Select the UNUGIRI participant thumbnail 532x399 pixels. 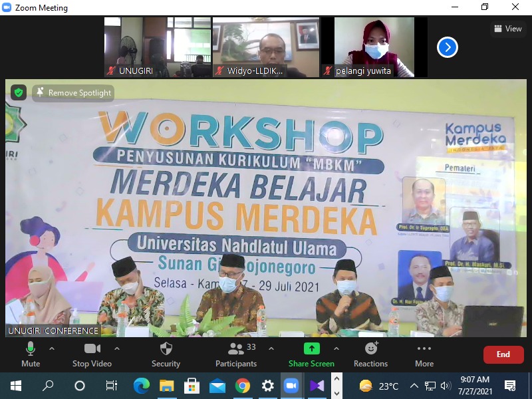158,47
